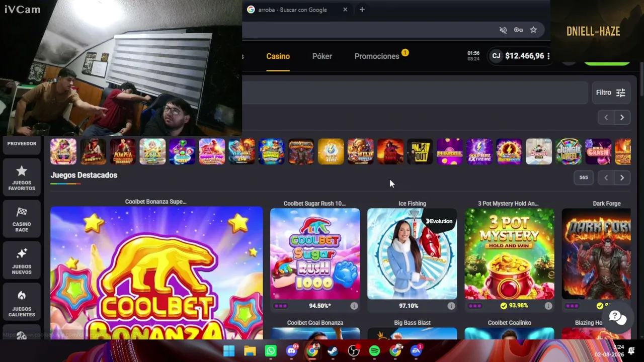Previous arrow for Juegos Destacados
644x362 pixels.
606,177
